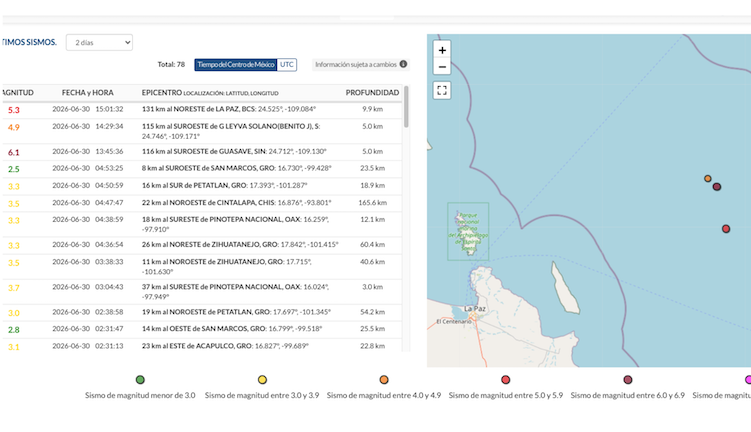Click the earthquake list scrollbar thumb

click(406, 106)
